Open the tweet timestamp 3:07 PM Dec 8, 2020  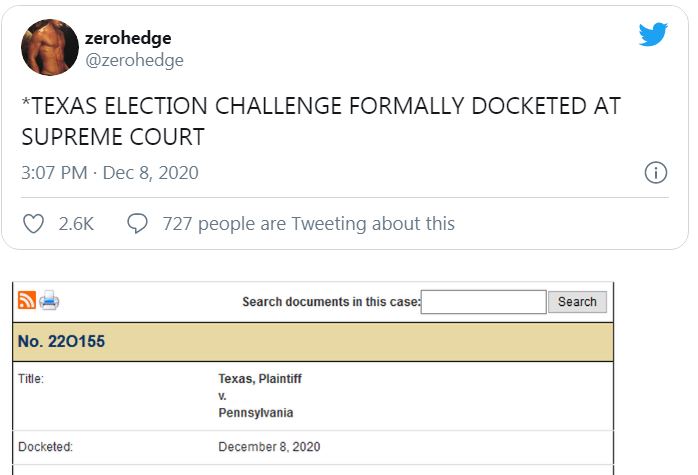pyautogui.click(x=110, y=173)
